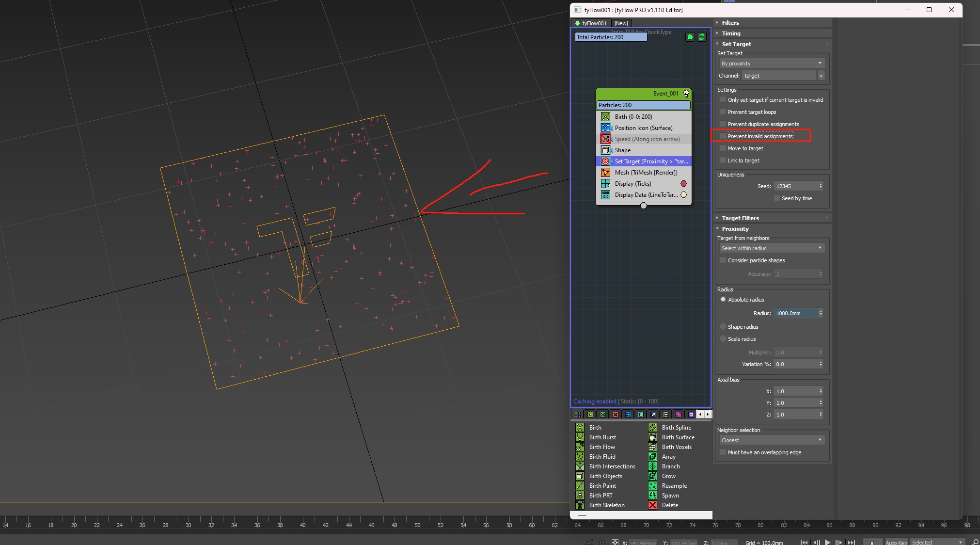Switch to the [New] flow tab
This screenshot has height=545, width=980.
tap(621, 23)
